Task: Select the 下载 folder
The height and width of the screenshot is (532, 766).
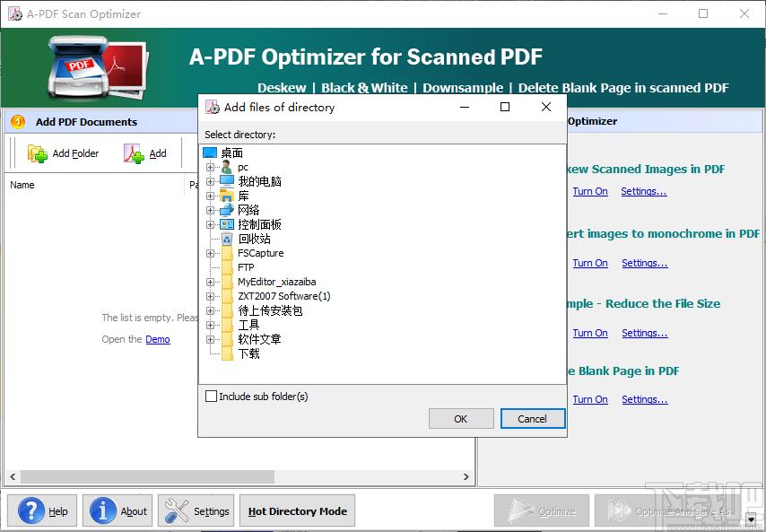Action: (248, 353)
